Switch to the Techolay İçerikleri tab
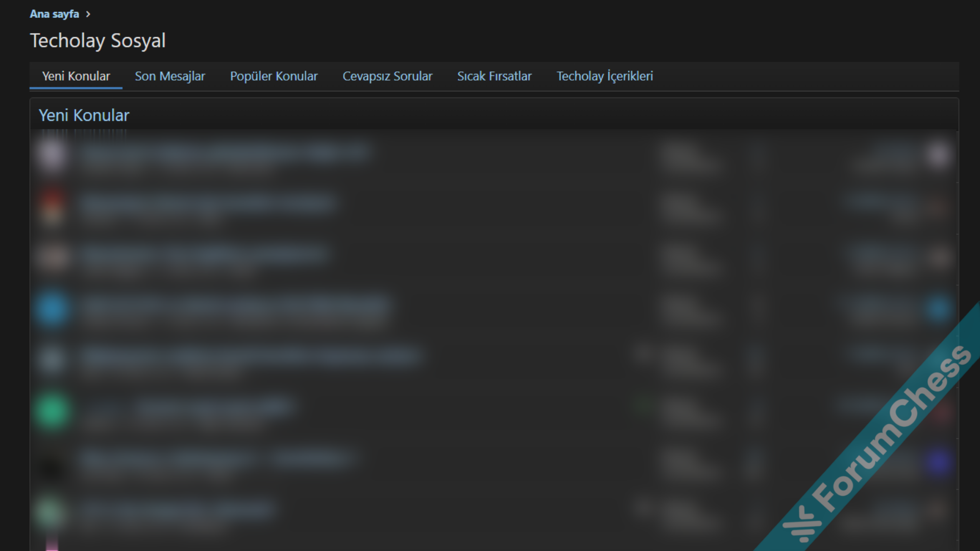The height and width of the screenshot is (551, 980). pyautogui.click(x=604, y=77)
